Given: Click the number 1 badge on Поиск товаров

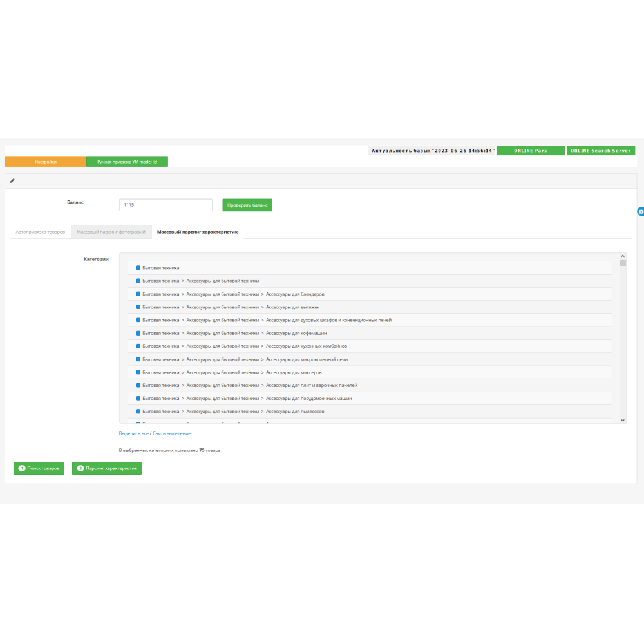Looking at the screenshot, I should (21, 469).
